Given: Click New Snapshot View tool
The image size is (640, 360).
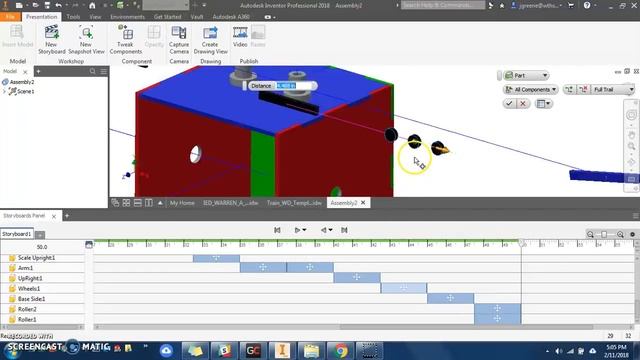Looking at the screenshot, I should coord(86,40).
